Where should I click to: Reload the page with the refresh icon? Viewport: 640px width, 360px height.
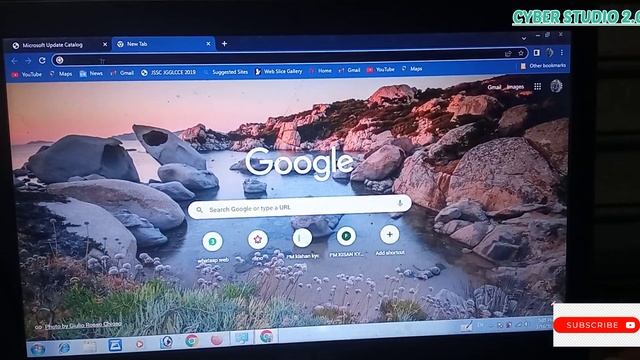point(42,60)
